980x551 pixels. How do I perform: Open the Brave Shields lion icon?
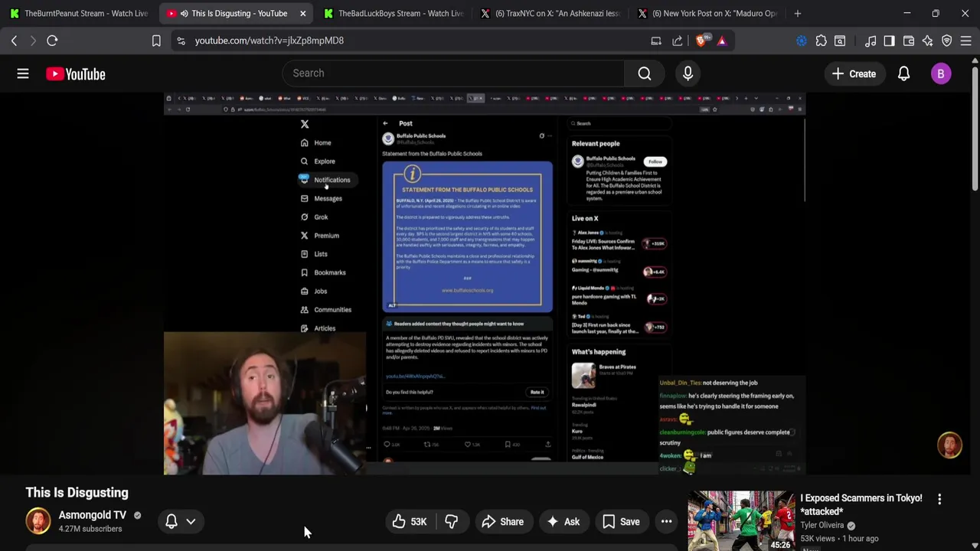click(701, 41)
